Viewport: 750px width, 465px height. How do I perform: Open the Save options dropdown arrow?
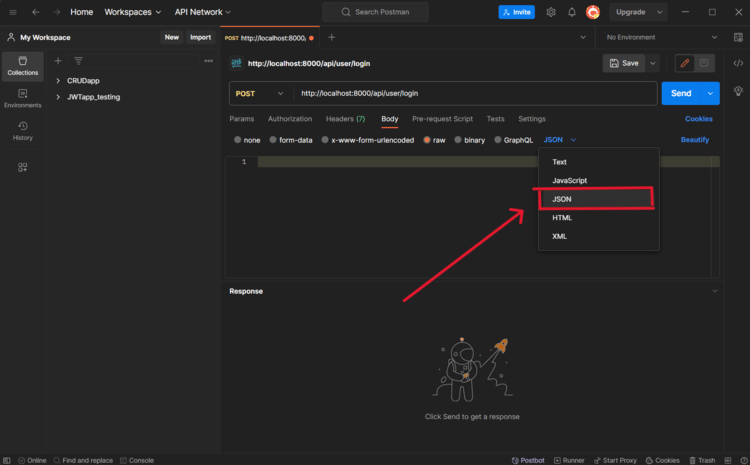coord(652,63)
